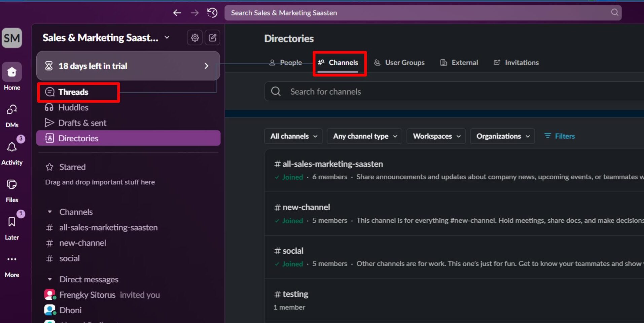Collapse the Channels sidebar section
The image size is (644, 323).
50,212
